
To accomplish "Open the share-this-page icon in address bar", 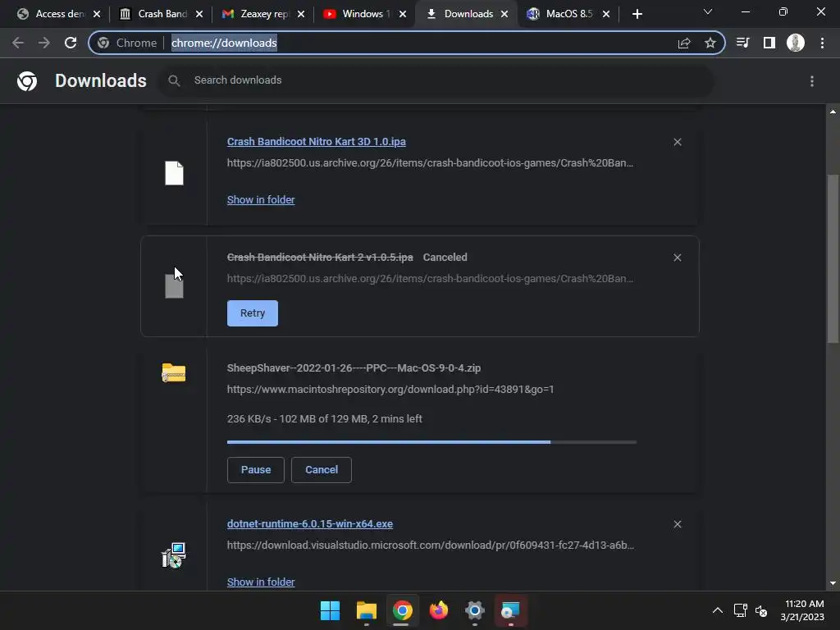I will pos(684,43).
